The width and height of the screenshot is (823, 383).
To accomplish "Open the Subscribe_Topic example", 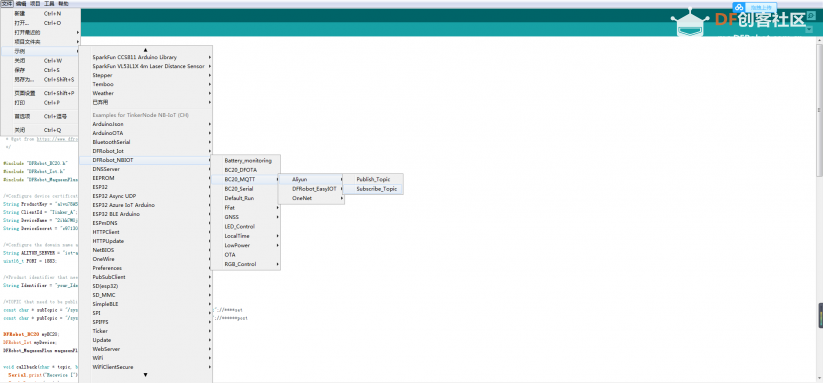I will [x=373, y=189].
